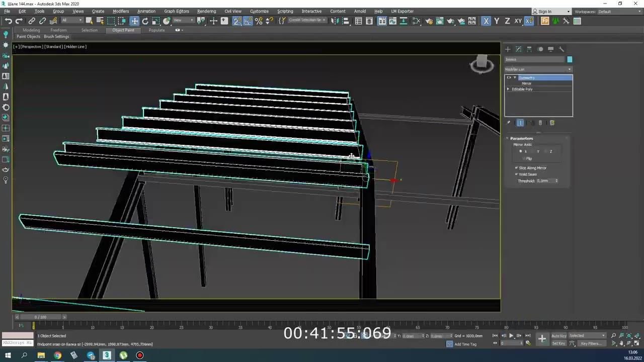Open the Create tab in command panel
This screenshot has height=362, width=644.
508,49
